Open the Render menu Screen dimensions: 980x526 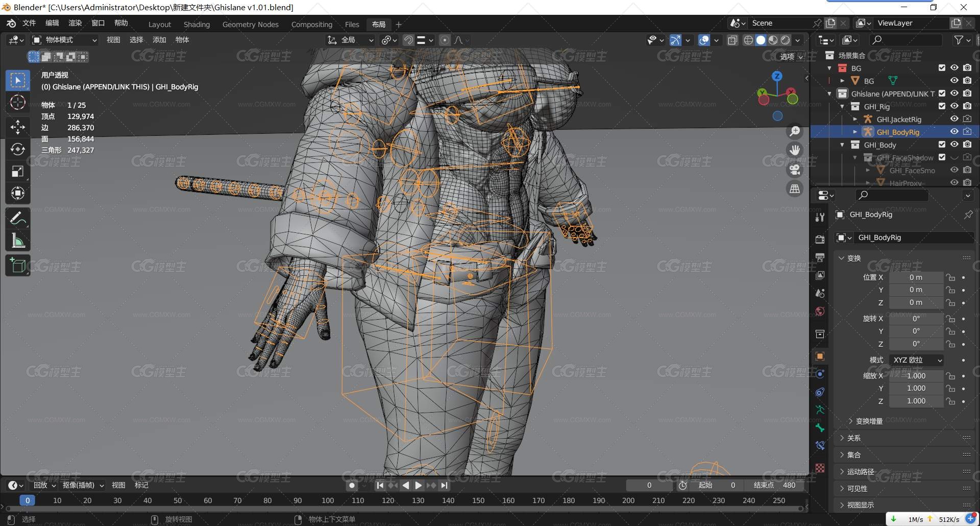[75, 23]
